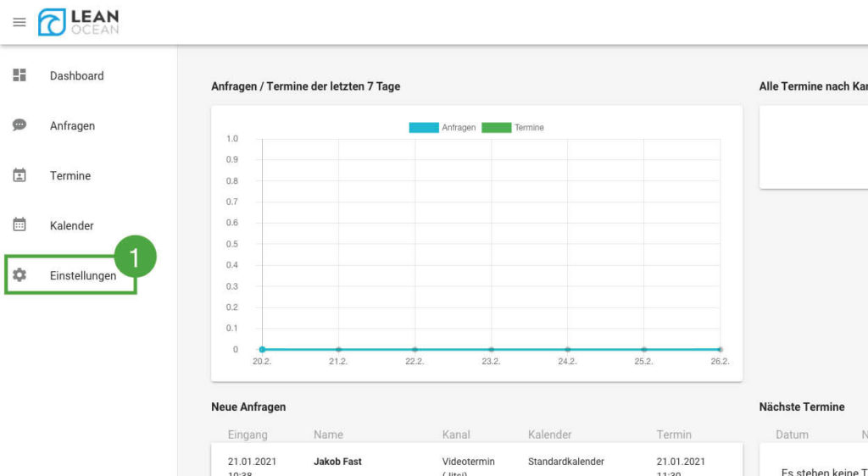The height and width of the screenshot is (476, 868).
Task: Open the Jakob Fast request row
Action: click(337, 462)
